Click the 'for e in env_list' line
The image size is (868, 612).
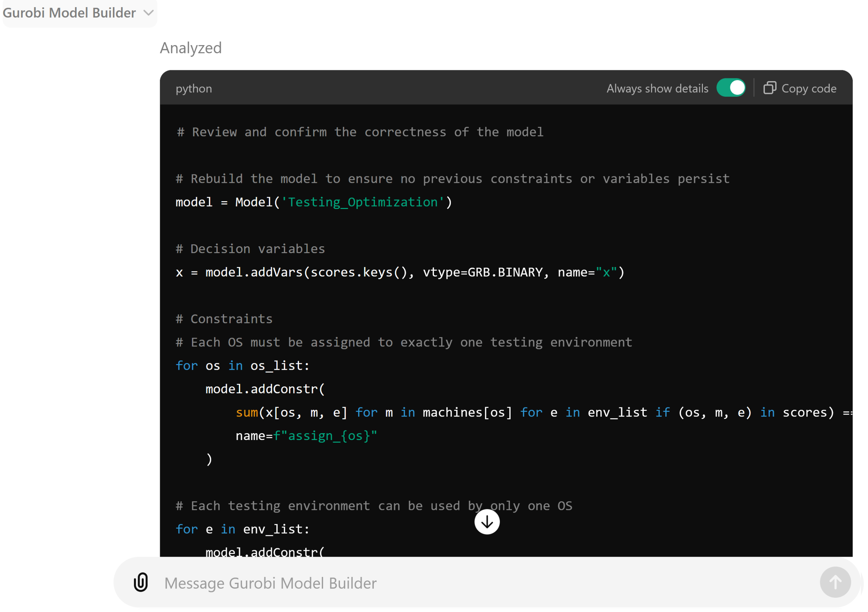coord(243,529)
